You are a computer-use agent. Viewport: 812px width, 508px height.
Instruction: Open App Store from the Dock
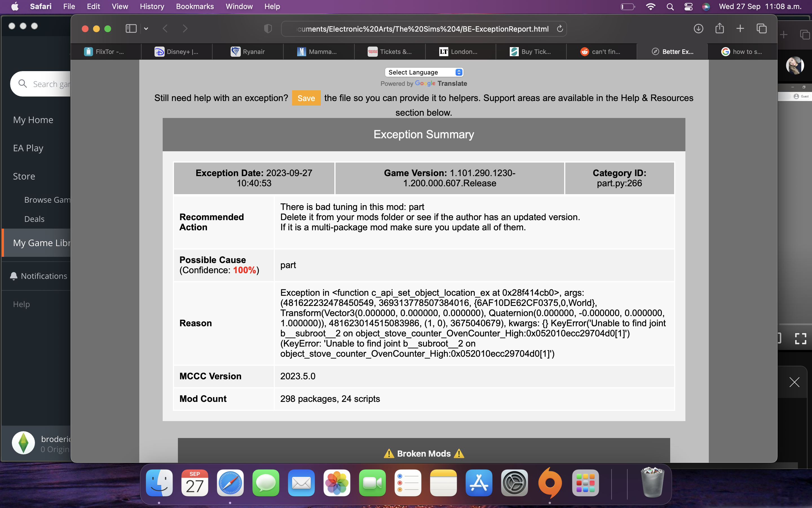[479, 483]
